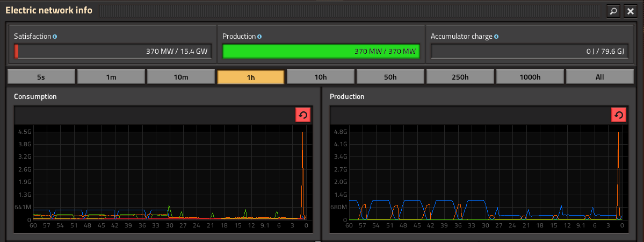
Task: Select the 5s time range
Action: (x=41, y=77)
